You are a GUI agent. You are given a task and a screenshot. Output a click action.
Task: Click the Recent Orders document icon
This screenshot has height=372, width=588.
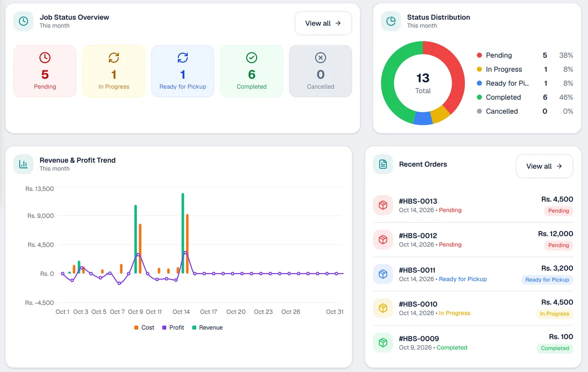pyautogui.click(x=383, y=164)
